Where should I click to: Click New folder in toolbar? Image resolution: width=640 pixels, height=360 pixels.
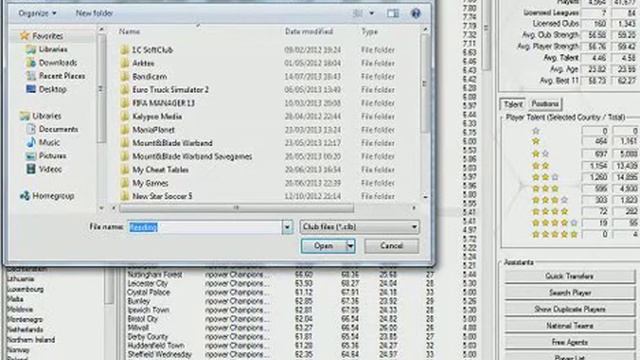tap(94, 13)
